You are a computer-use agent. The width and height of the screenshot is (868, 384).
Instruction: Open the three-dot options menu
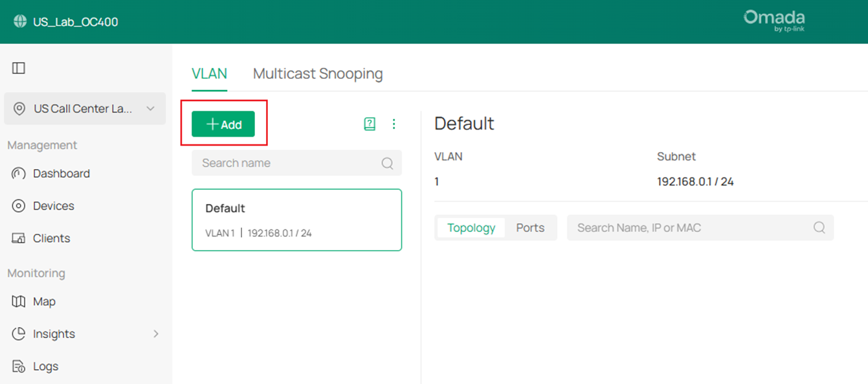coord(394,124)
